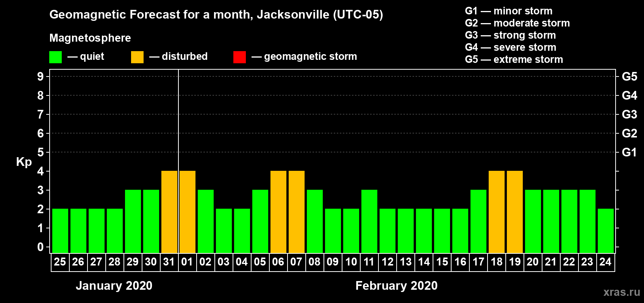The width and height of the screenshot is (644, 303).
Task: Click the bar for January 25
Action: (x=60, y=231)
